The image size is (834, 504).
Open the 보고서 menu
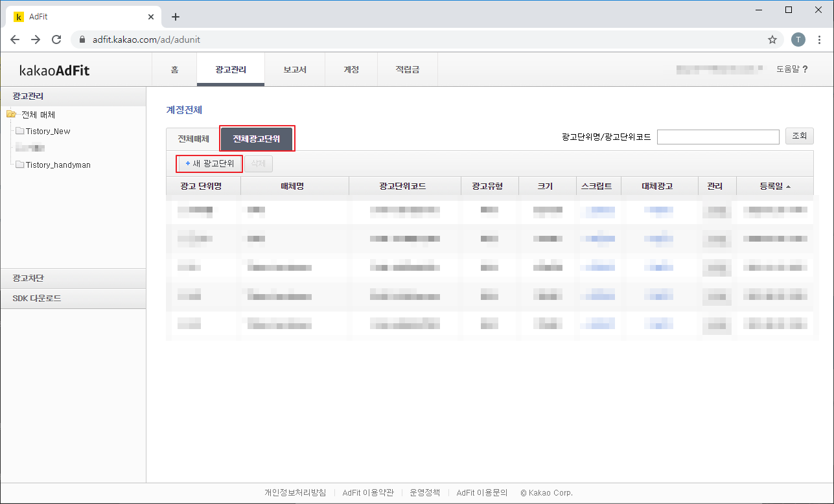click(295, 69)
